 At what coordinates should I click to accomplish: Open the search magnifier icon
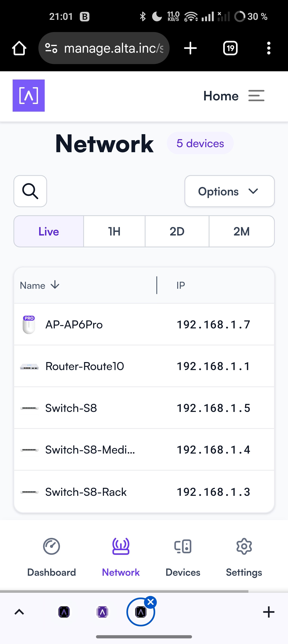pos(30,191)
